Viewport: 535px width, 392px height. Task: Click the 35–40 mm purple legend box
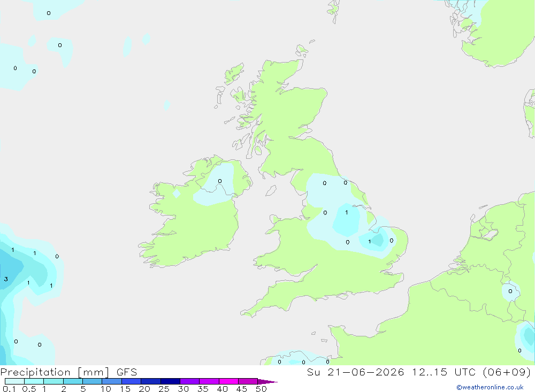(209, 381)
